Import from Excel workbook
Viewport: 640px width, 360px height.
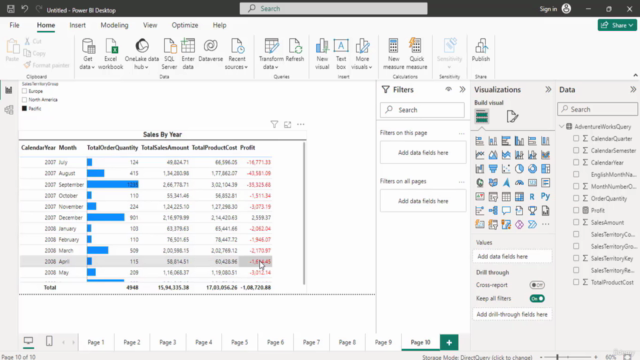pos(110,54)
